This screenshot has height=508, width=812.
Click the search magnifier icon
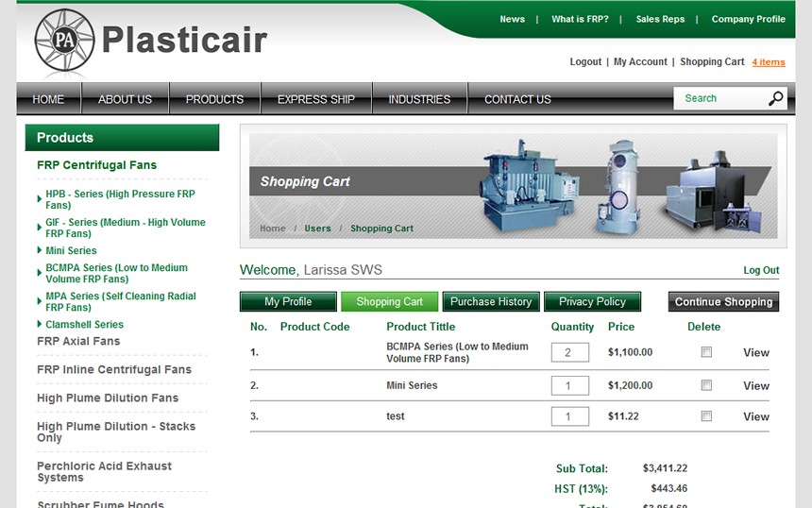click(775, 98)
